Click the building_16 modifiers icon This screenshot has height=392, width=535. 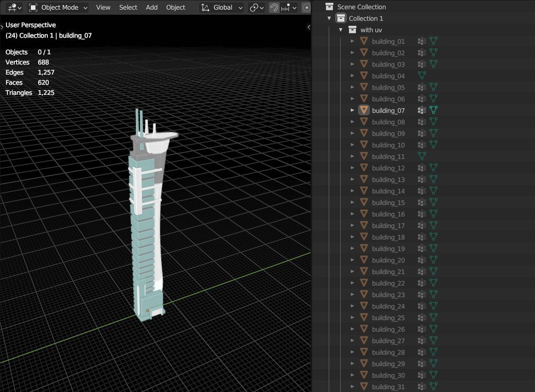422,214
